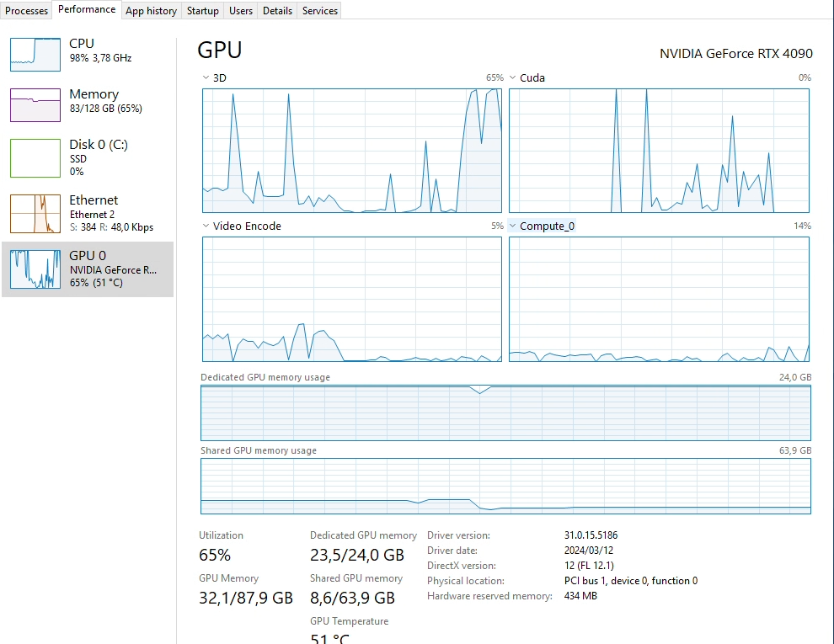Click driver version 31.0.15.5186
834x644 pixels.
coord(591,535)
